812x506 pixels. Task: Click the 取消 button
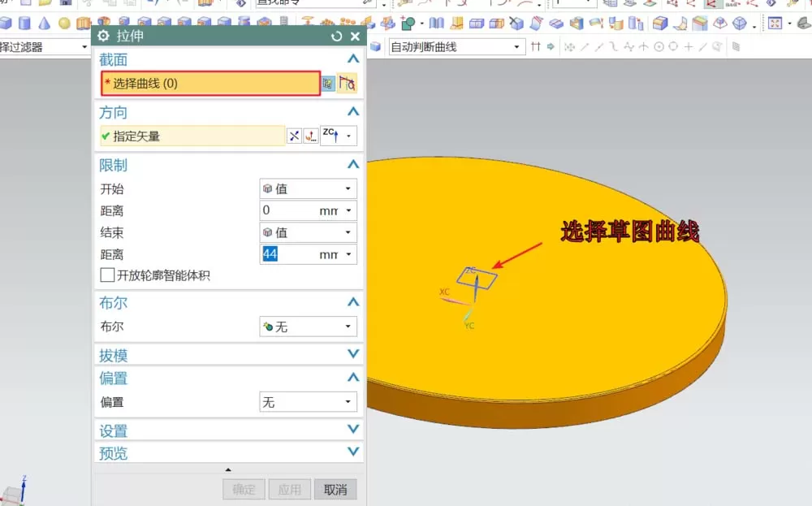335,490
